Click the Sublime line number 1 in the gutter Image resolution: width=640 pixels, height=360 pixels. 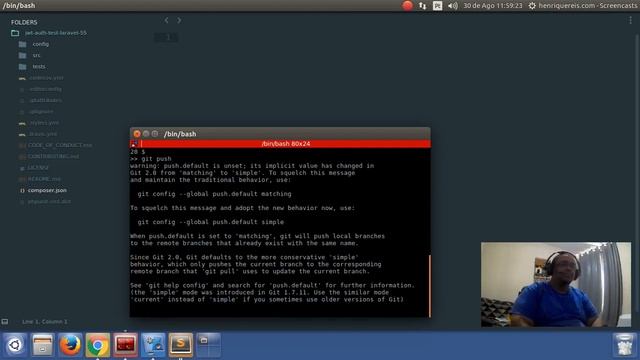click(x=169, y=38)
